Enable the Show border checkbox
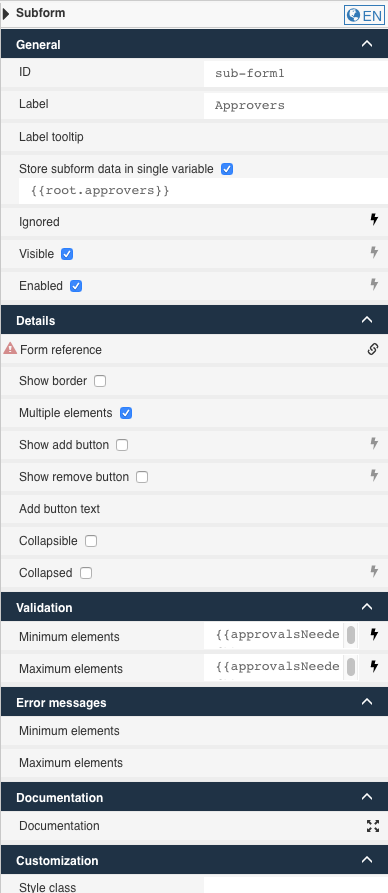 (x=100, y=381)
